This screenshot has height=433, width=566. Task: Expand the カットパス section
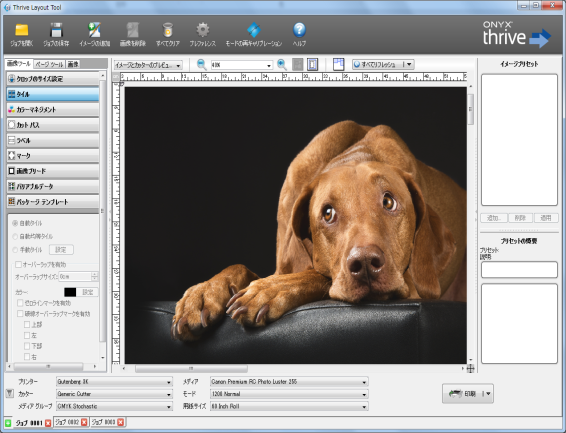click(53, 125)
